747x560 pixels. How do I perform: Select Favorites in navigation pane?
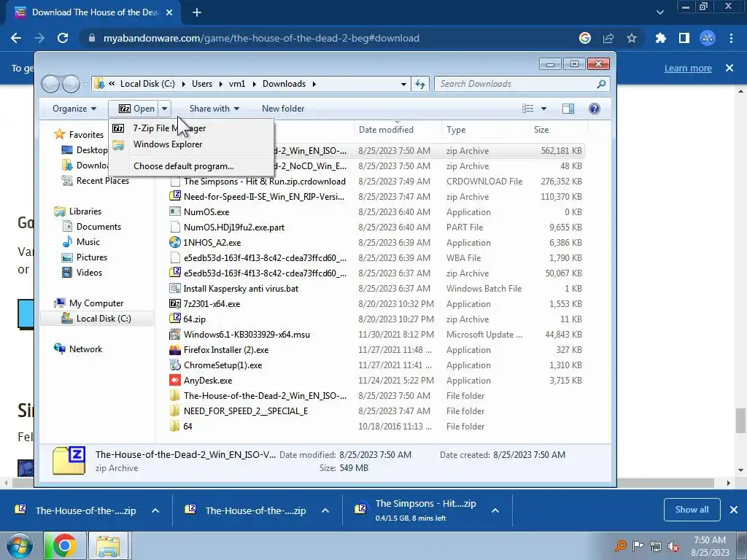(x=86, y=135)
